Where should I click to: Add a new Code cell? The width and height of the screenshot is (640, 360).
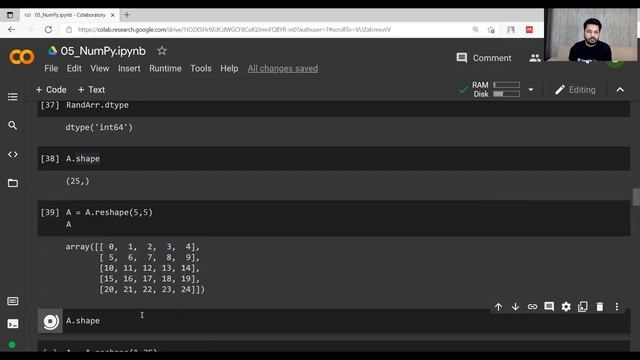tap(51, 89)
